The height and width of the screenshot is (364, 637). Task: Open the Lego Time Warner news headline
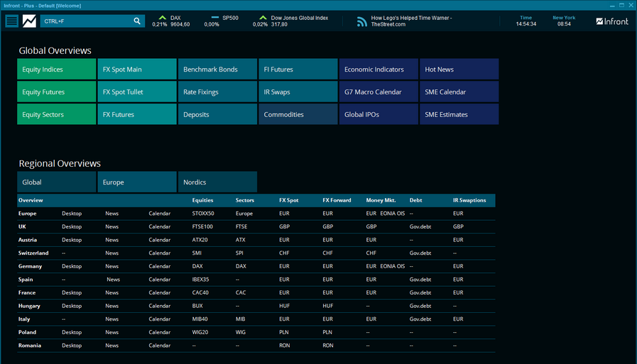pyautogui.click(x=411, y=21)
